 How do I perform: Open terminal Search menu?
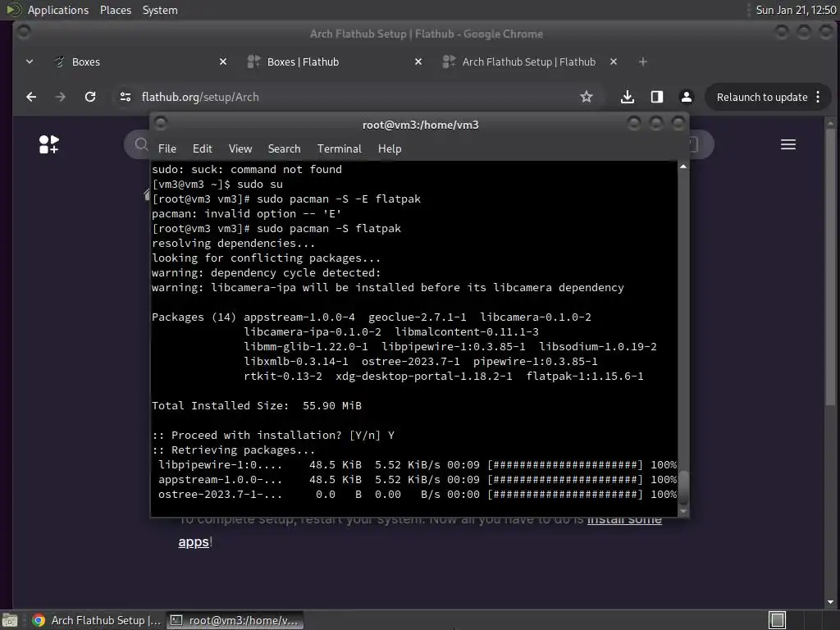click(x=284, y=149)
